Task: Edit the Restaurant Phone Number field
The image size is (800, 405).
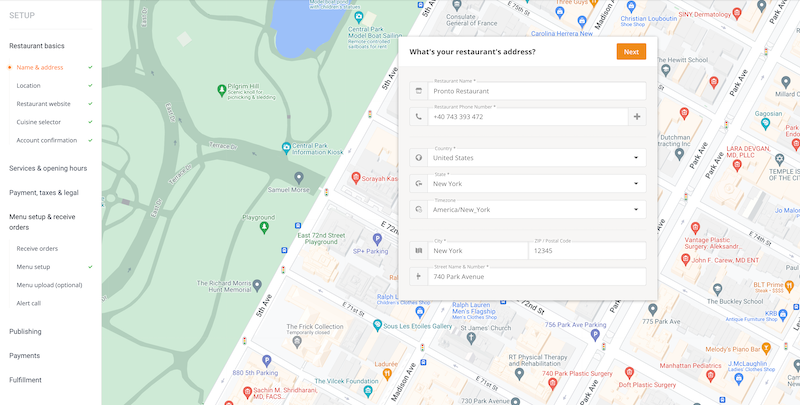Action: [x=528, y=117]
